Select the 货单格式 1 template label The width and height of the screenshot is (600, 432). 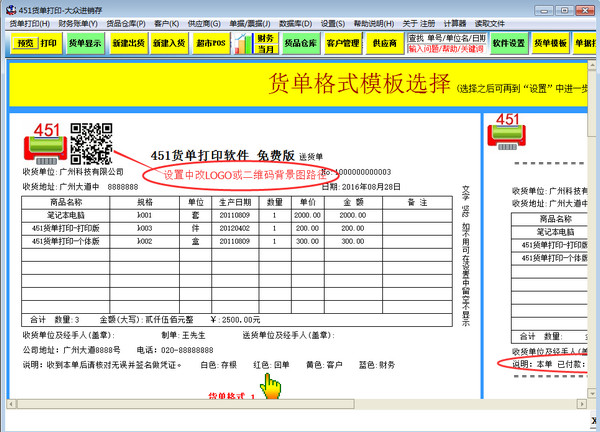coord(232,396)
